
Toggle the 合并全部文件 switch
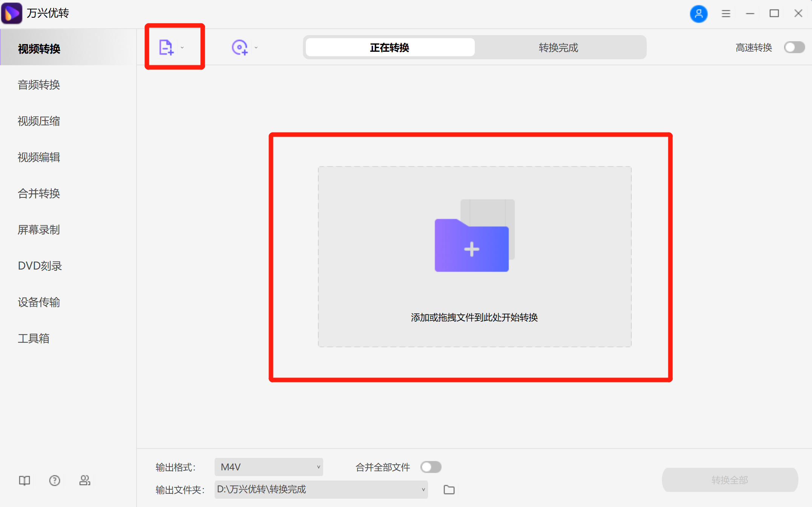point(431,467)
